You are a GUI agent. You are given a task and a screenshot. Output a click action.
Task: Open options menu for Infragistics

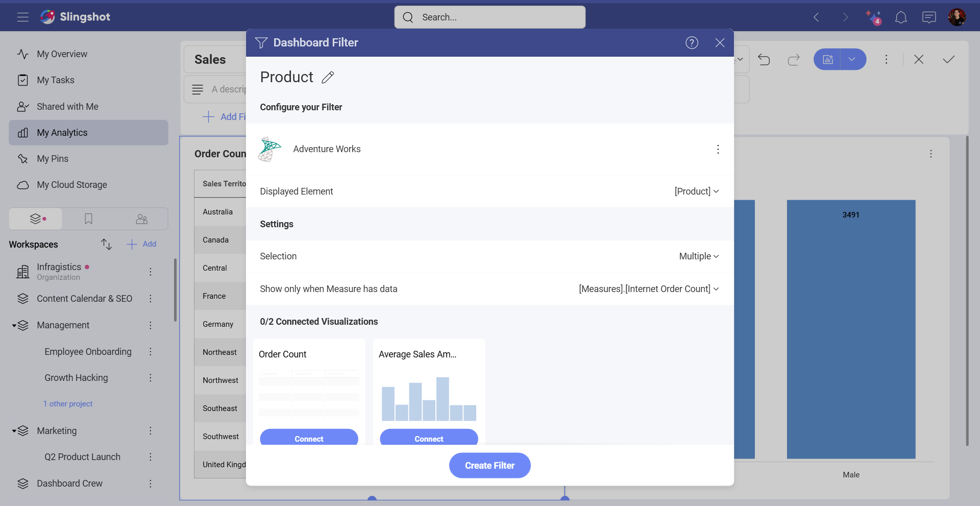pos(151,272)
